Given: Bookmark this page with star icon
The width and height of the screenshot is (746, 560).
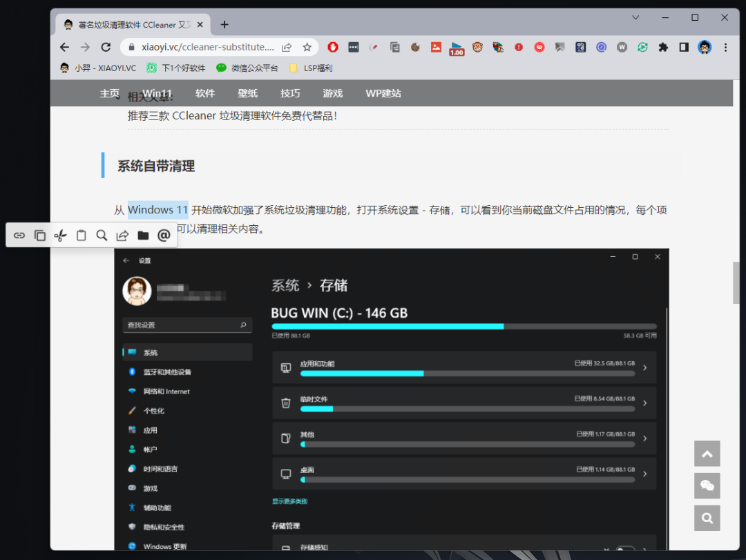Looking at the screenshot, I should point(307,47).
